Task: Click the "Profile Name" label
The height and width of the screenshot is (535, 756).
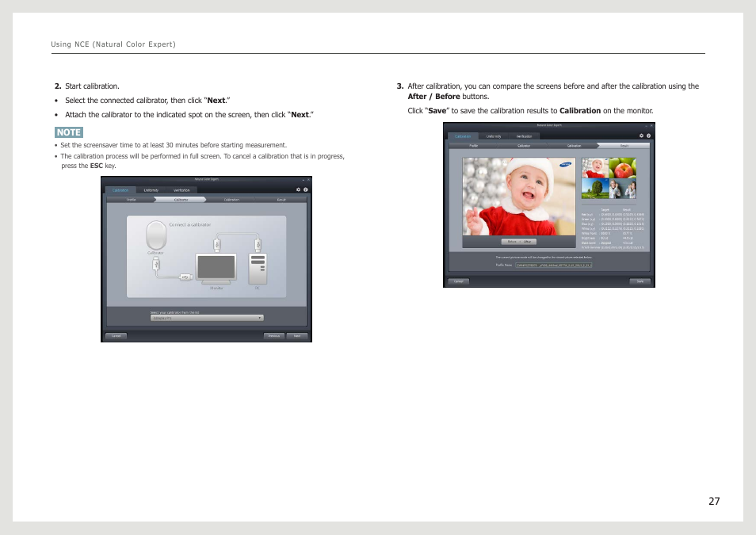Action: coord(504,265)
